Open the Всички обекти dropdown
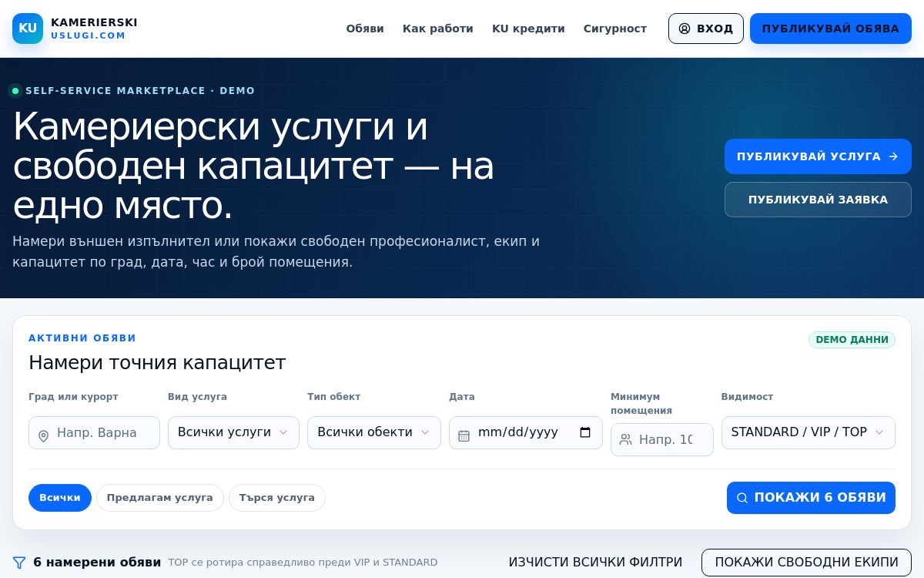924x578 pixels. 374,432
